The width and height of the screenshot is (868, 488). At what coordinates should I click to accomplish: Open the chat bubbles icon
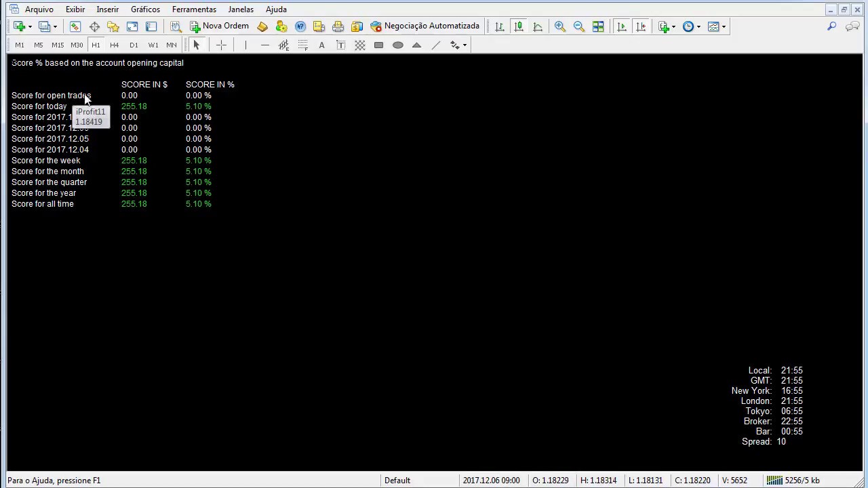(x=852, y=26)
